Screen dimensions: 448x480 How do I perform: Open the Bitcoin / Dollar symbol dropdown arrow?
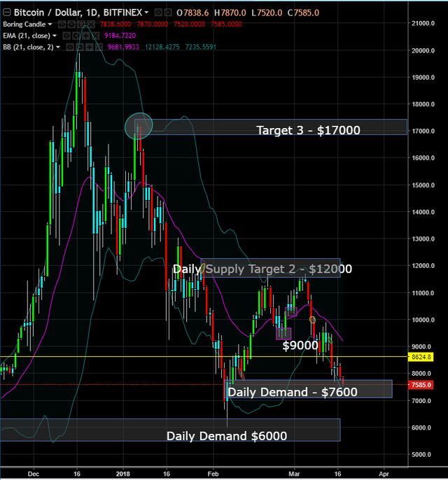[x=146, y=13]
